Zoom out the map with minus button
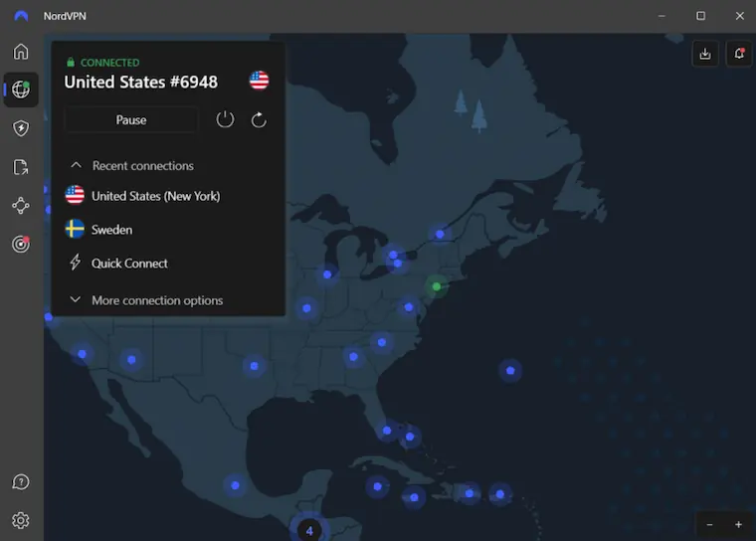Viewport: 756px width, 541px height. click(709, 525)
